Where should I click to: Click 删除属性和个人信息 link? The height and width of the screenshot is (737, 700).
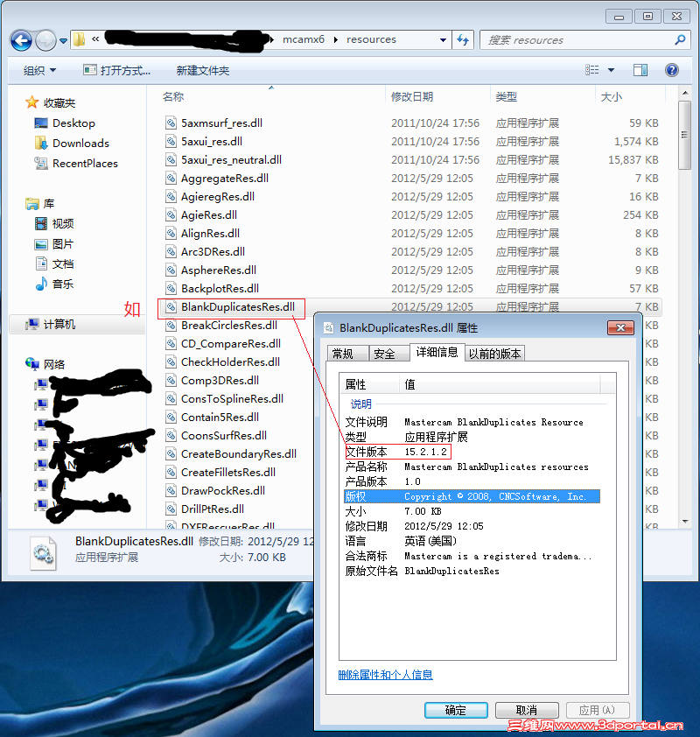(x=385, y=675)
